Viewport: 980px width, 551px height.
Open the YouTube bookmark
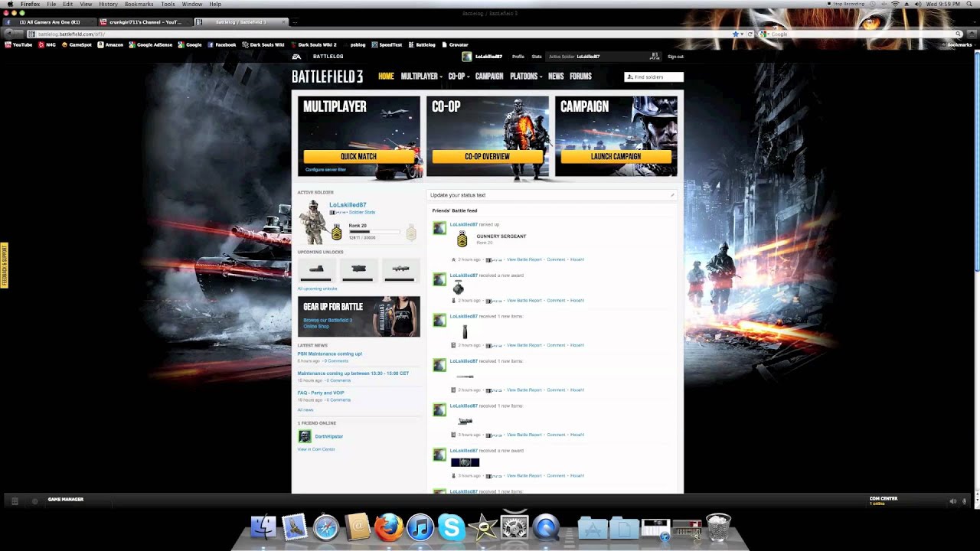(18, 45)
